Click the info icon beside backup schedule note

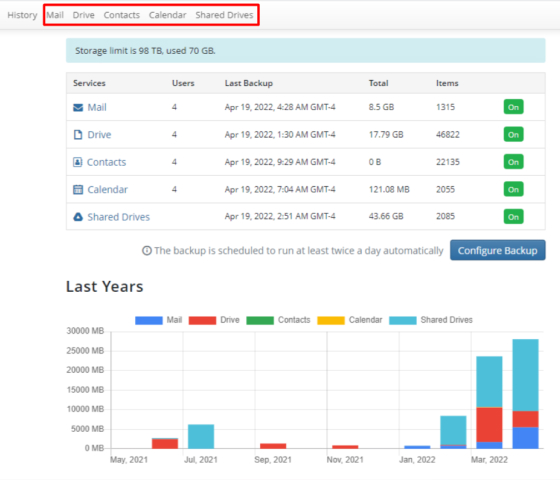(147, 251)
